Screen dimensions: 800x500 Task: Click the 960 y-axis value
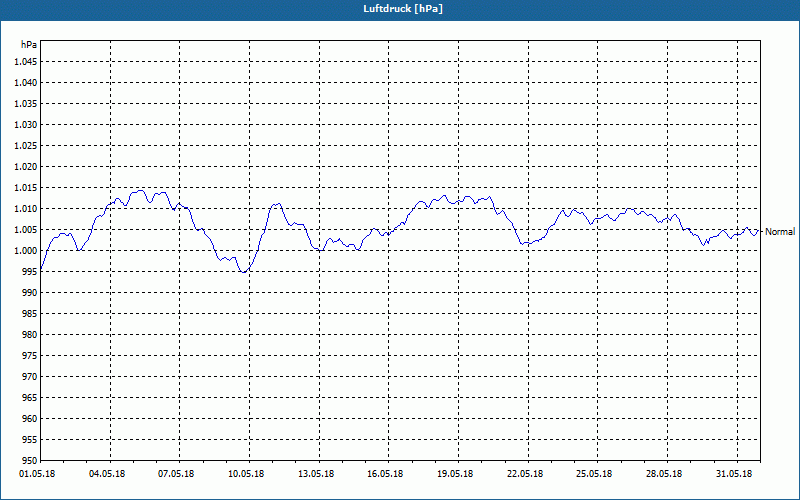click(x=31, y=418)
